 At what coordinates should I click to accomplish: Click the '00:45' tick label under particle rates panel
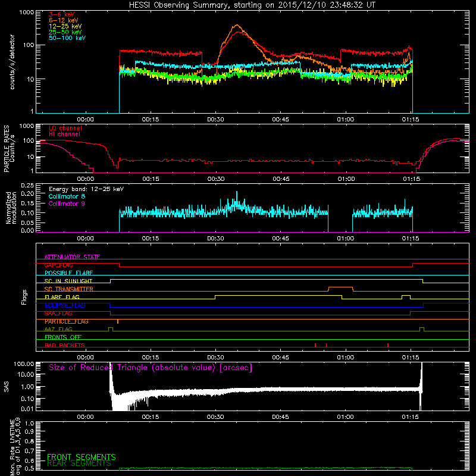281,179
